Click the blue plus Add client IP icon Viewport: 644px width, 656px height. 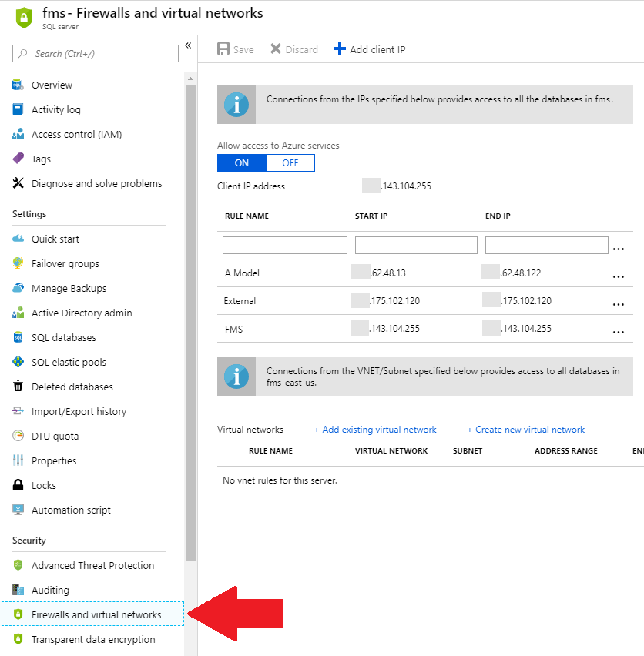point(340,49)
